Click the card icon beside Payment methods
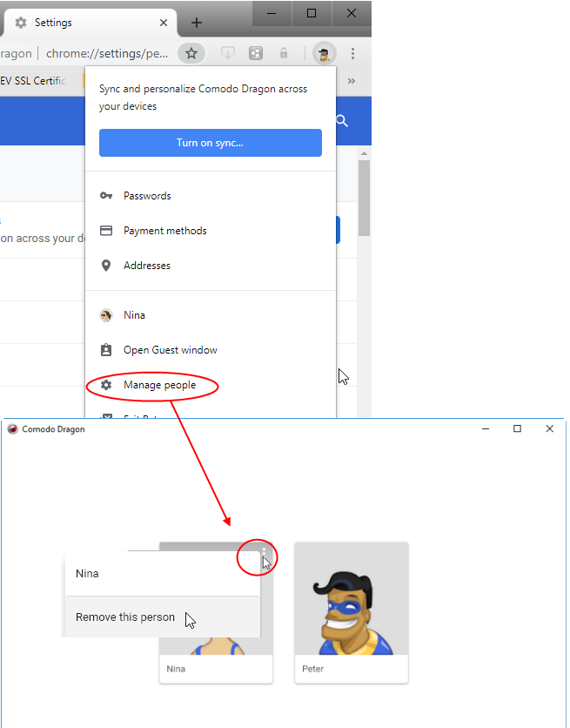Image resolution: width=570 pixels, height=728 pixels. [x=106, y=231]
